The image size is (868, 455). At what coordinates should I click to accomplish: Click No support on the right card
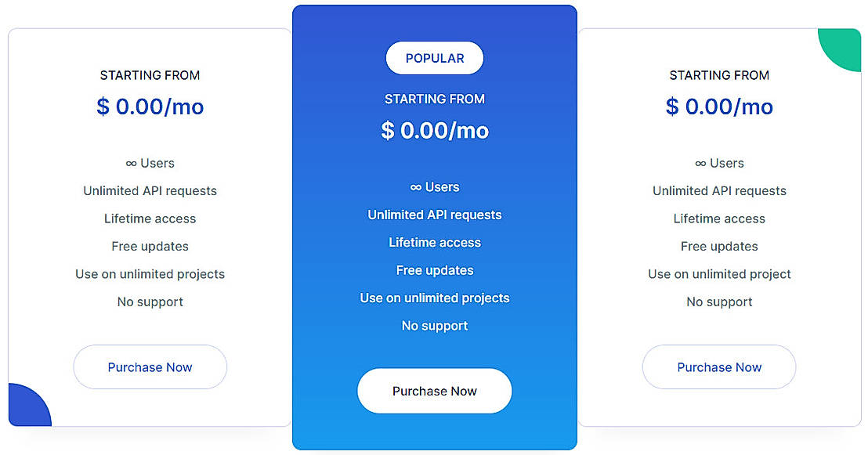coord(718,301)
